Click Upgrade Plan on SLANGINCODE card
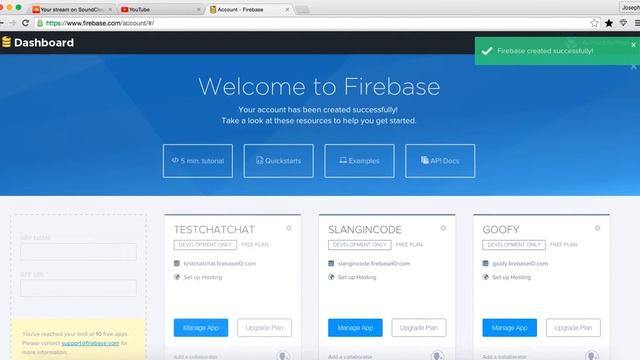 pos(419,328)
